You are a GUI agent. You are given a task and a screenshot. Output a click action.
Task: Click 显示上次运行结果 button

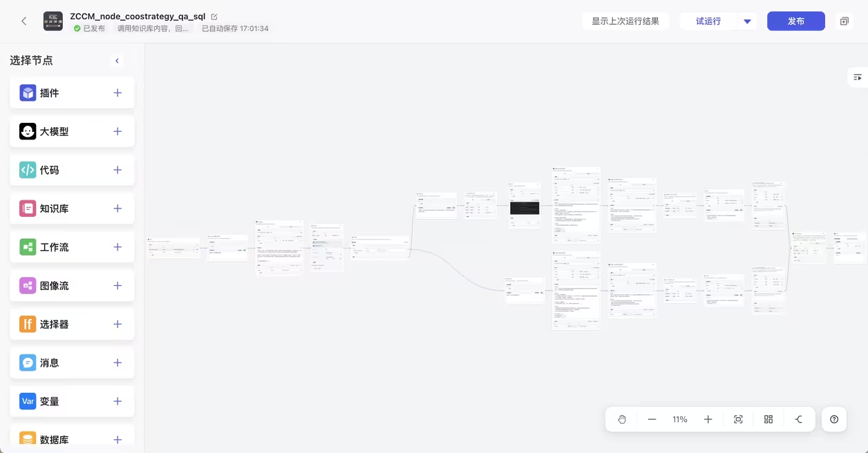coord(625,21)
